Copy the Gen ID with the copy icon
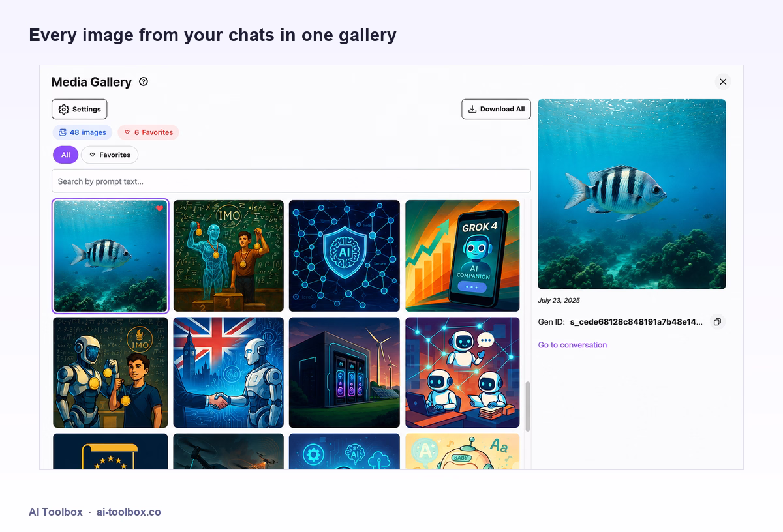The image size is (783, 532). coord(717,322)
